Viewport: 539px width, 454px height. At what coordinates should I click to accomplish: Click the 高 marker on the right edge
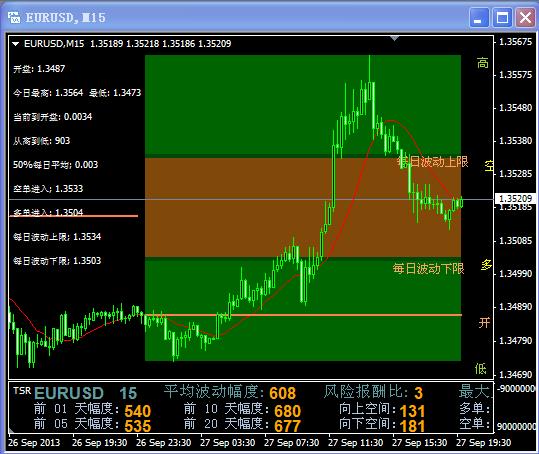tap(483, 63)
